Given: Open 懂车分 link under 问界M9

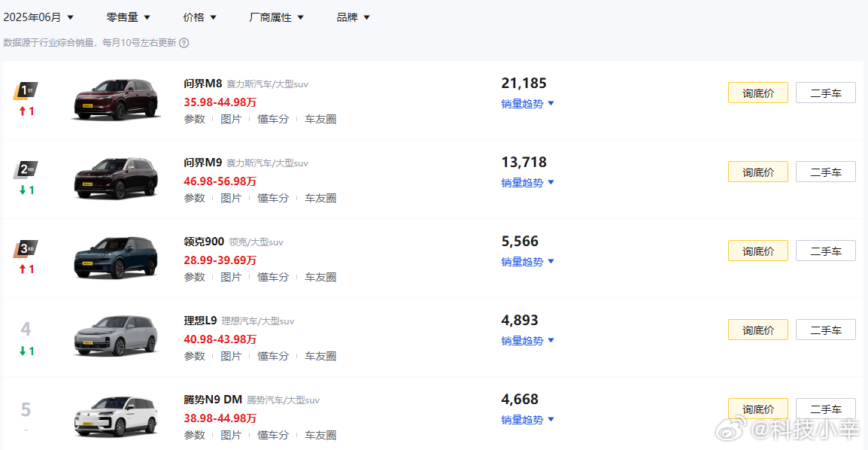Looking at the screenshot, I should pyautogui.click(x=273, y=198).
